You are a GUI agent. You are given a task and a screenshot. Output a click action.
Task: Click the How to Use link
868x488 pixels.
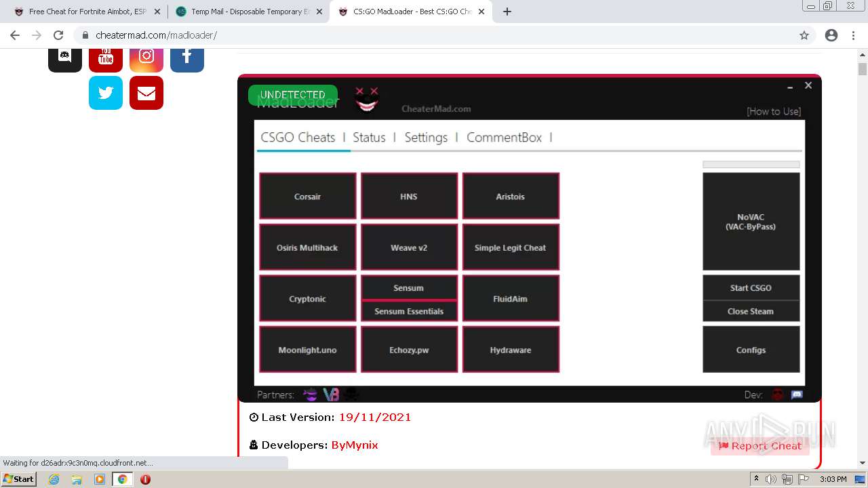pos(774,111)
